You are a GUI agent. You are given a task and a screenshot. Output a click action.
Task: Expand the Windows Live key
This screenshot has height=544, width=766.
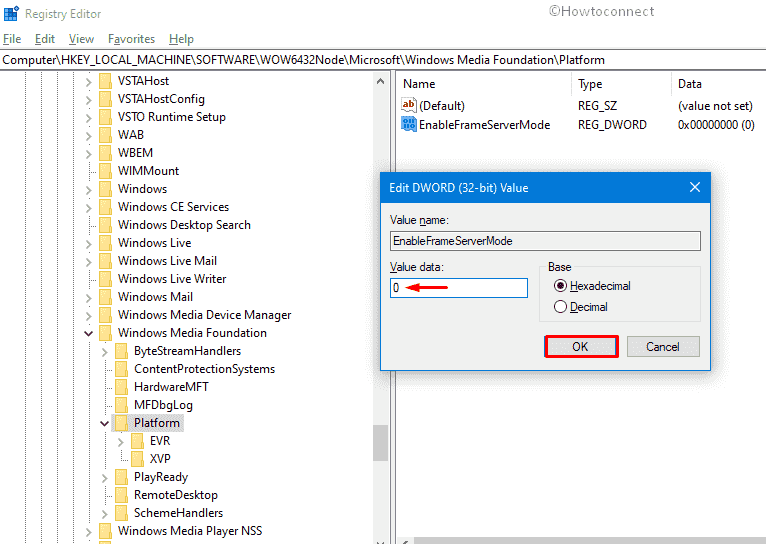click(x=88, y=243)
